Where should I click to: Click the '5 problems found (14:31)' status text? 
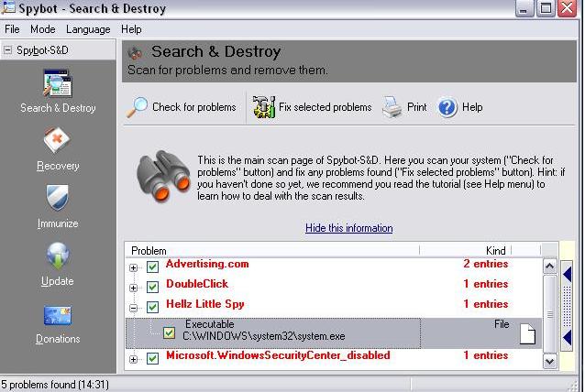[x=55, y=385]
